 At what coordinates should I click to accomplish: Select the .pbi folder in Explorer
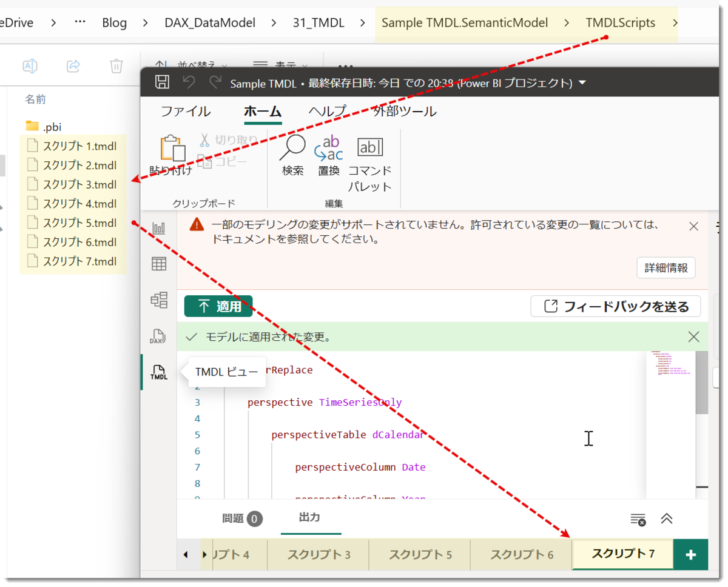(44, 127)
